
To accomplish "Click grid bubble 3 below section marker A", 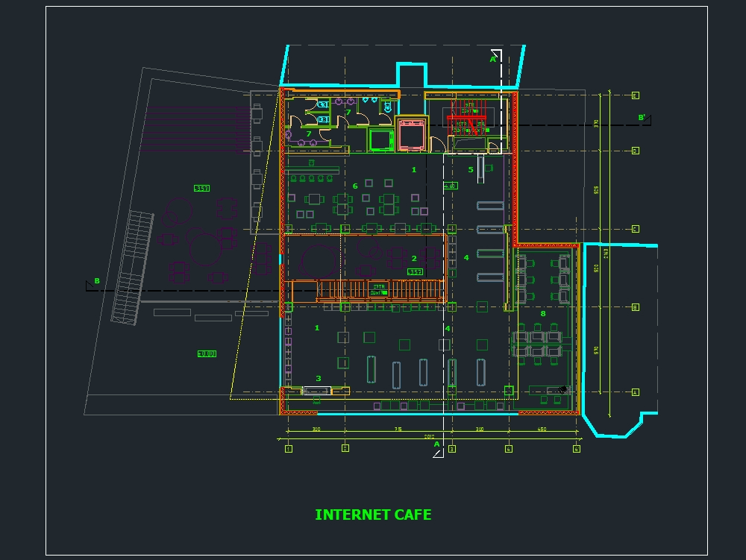I will (x=451, y=450).
